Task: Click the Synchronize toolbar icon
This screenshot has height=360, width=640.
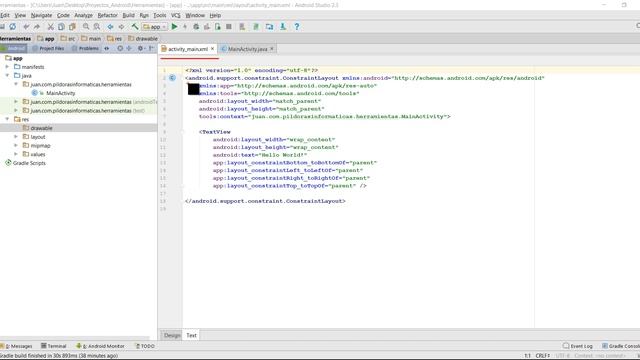Action: coord(13,27)
